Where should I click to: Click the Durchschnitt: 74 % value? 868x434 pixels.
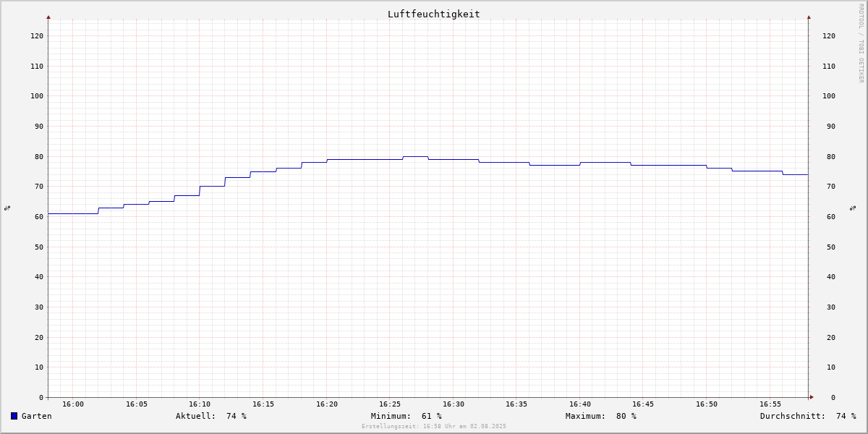(x=808, y=416)
